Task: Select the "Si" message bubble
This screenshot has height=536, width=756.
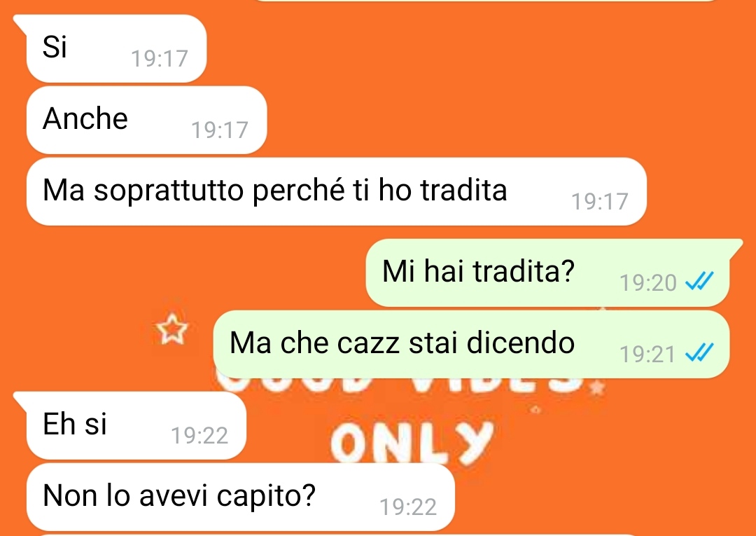Action: (x=116, y=48)
